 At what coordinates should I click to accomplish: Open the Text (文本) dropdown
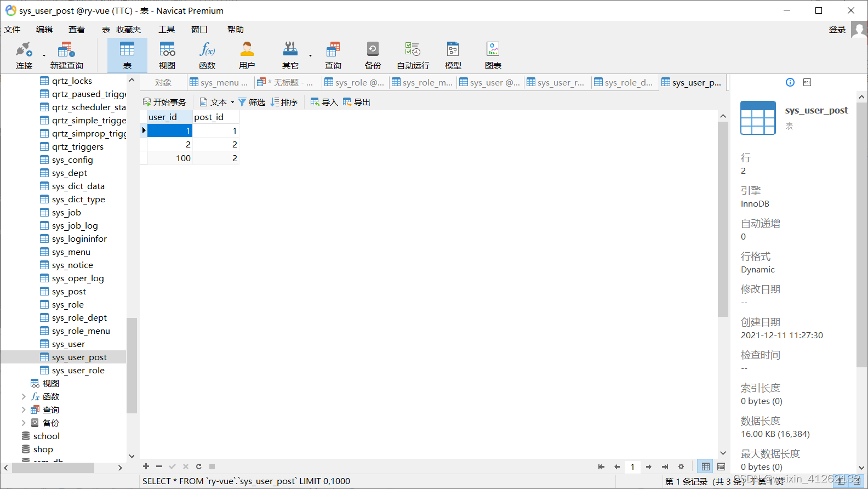217,102
